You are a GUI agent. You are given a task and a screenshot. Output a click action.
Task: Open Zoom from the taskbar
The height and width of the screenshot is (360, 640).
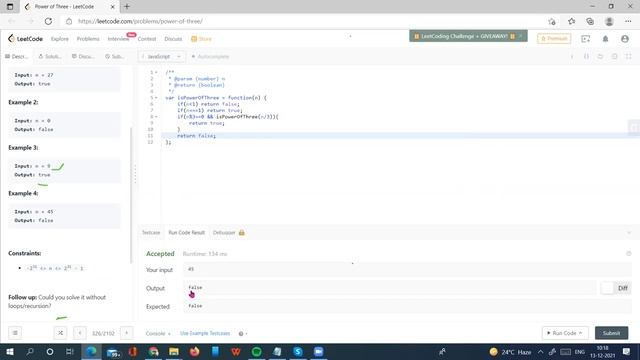tap(318, 351)
